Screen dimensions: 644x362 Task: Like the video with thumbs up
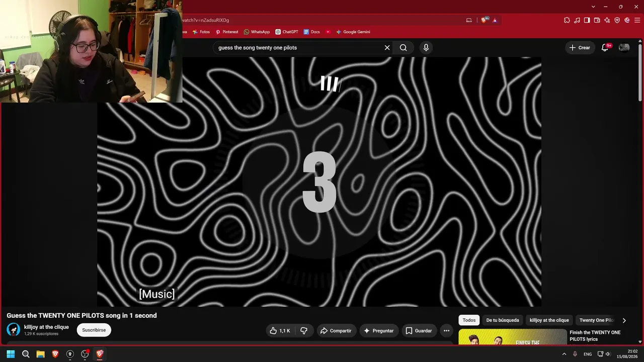coord(280,331)
